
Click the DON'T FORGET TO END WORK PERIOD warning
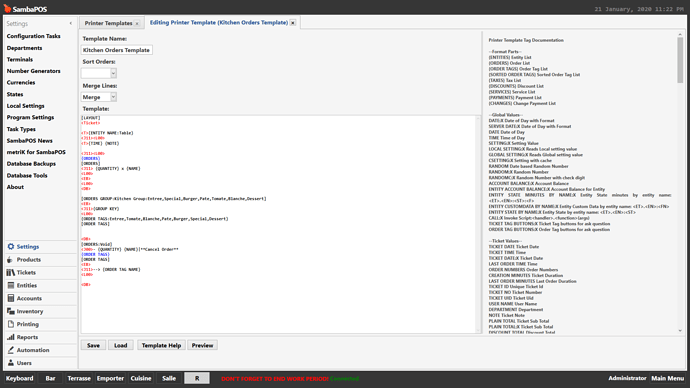[275, 379]
